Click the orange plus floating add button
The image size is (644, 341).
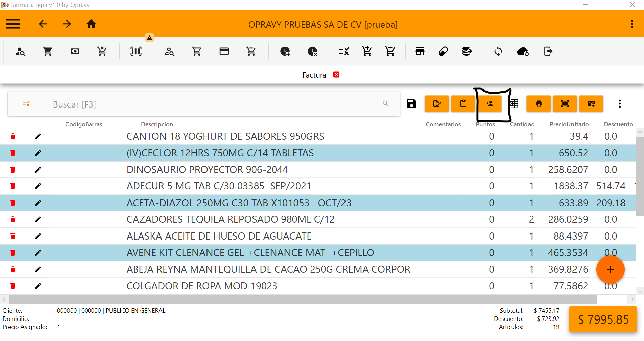tap(610, 269)
